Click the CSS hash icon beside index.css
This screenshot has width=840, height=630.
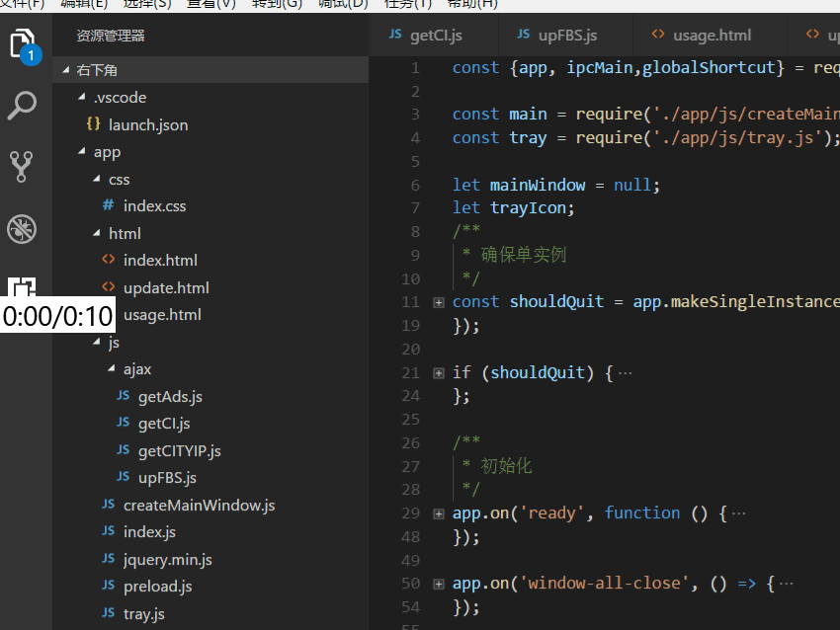point(109,205)
